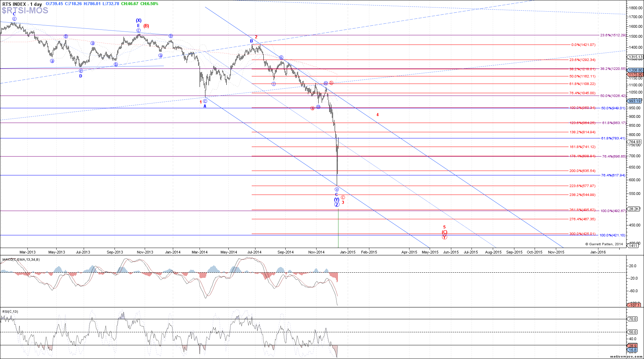Click the purple 61.8%(863.17) Fibonacci label
The image size is (644, 359).
coord(614,123)
